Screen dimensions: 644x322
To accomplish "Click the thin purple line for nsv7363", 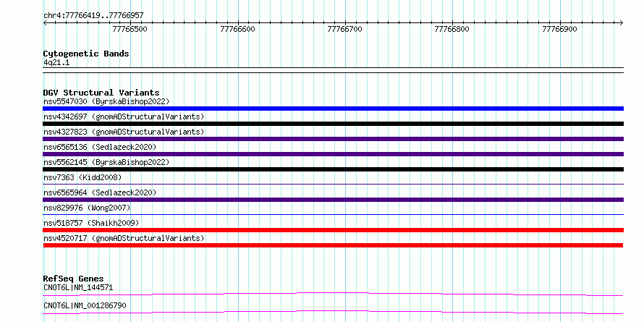I will [333, 184].
